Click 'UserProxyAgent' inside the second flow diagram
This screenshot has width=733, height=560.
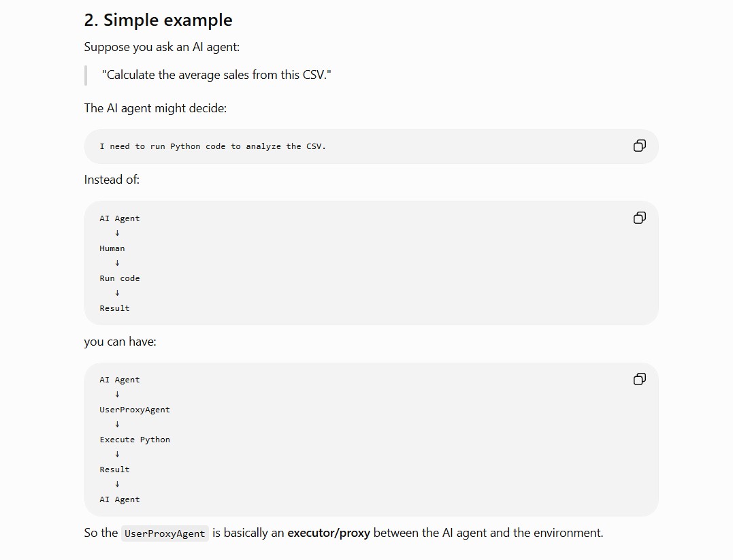135,410
